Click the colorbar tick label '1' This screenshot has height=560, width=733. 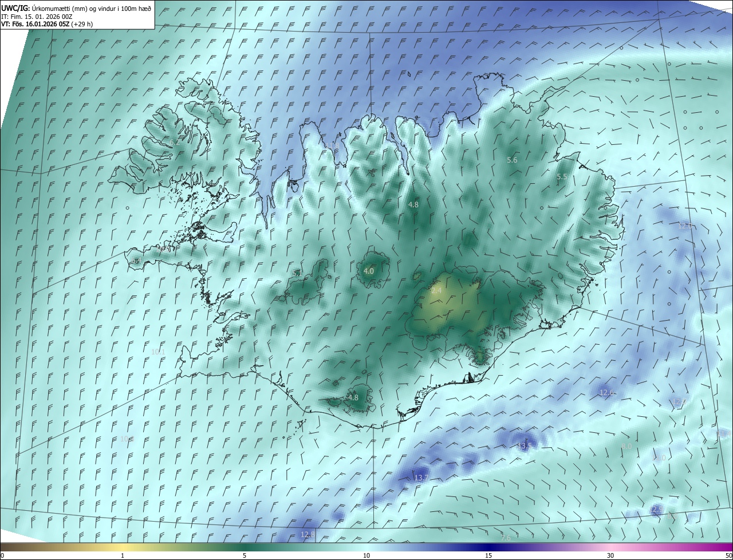tap(123, 555)
